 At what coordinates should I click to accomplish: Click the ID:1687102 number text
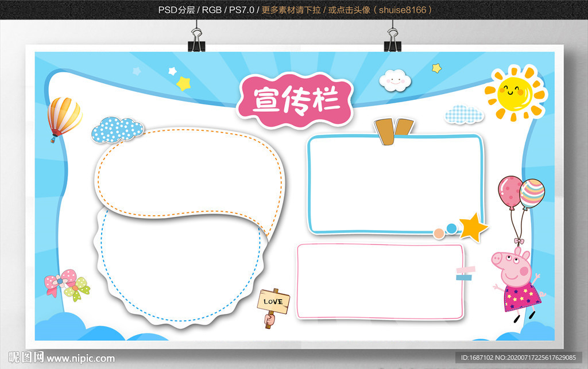(x=477, y=358)
